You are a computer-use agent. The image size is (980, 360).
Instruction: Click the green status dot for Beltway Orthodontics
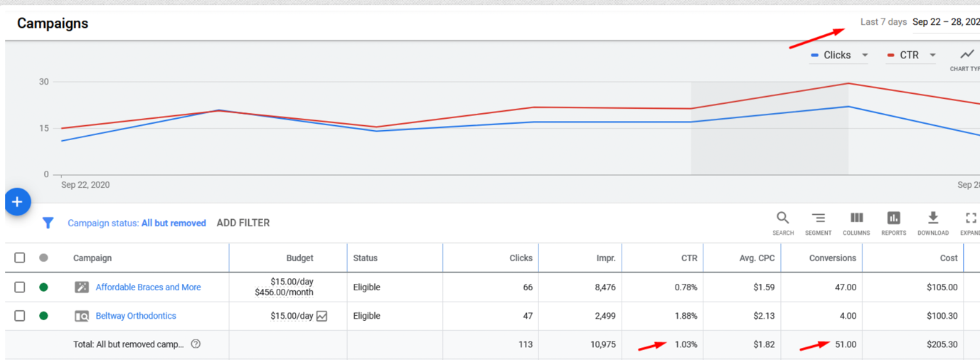[43, 316]
